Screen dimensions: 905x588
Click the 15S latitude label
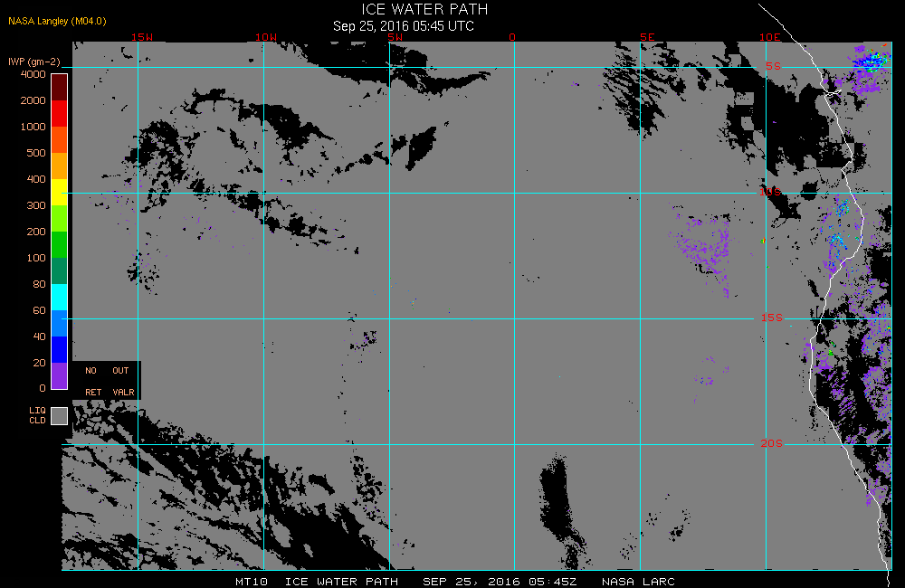[x=772, y=318]
